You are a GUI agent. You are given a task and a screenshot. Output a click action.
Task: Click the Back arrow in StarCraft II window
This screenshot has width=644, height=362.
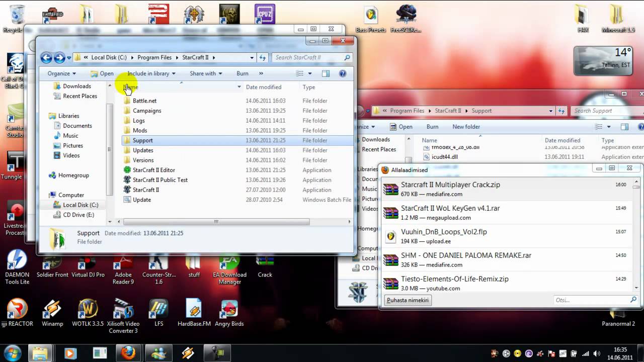click(x=46, y=58)
